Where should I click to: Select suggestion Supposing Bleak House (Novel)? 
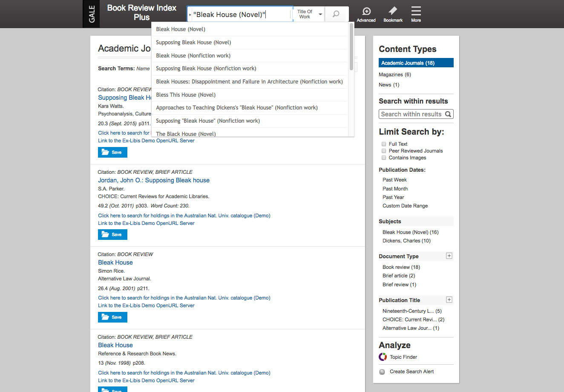click(250, 43)
